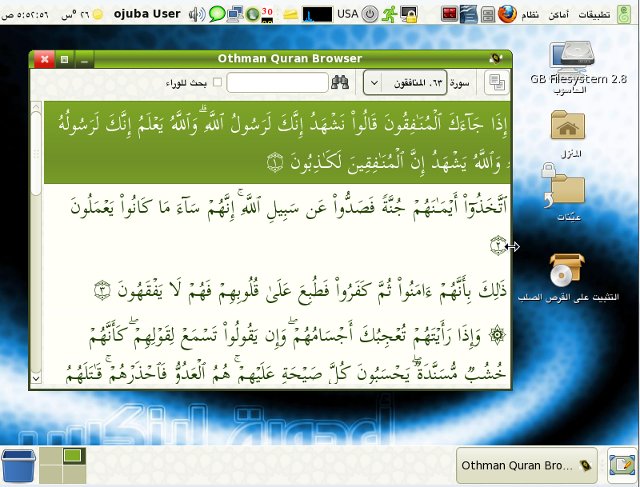Open the ojuba User menu
This screenshot has width=640, height=487.
click(147, 14)
